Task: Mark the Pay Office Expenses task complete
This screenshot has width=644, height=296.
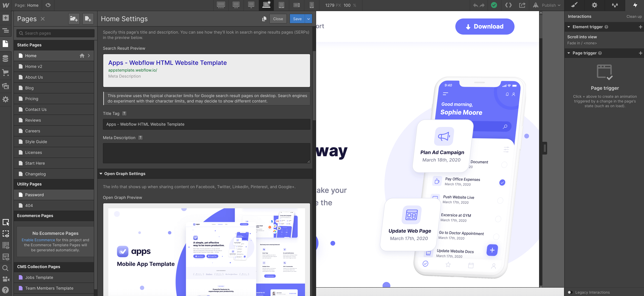Action: click(x=502, y=182)
